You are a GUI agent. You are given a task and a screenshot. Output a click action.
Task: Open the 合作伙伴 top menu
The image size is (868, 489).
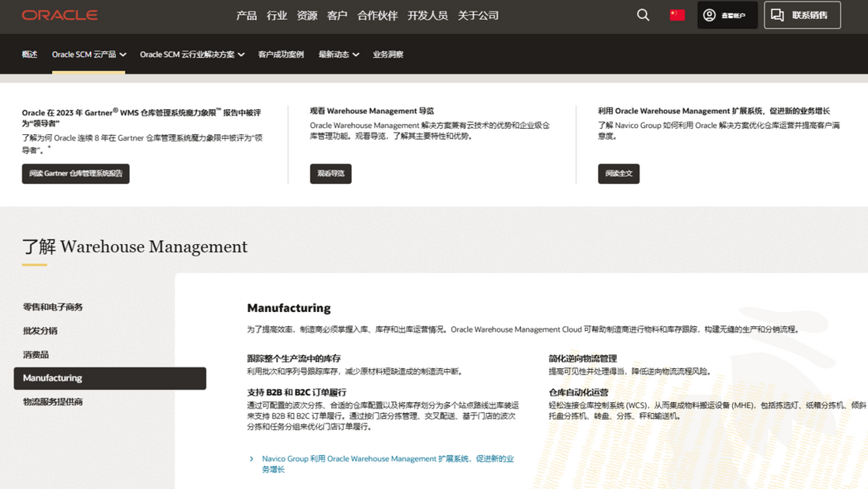378,16
